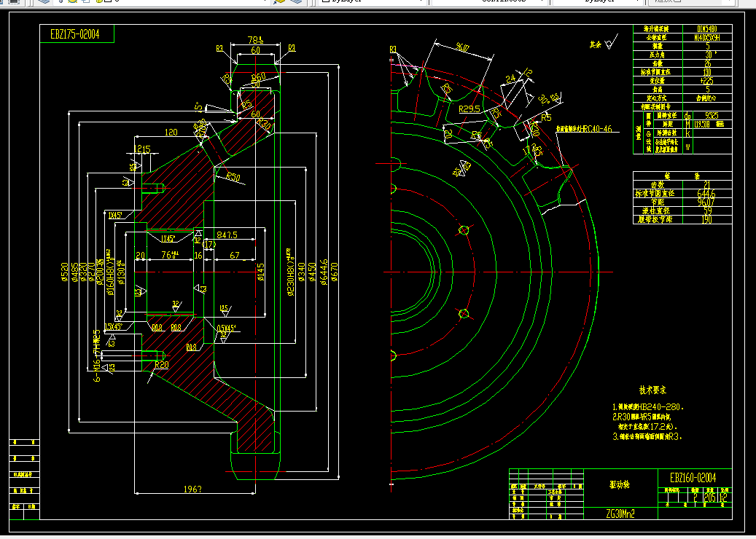756x539 pixels.
Task: Select the ø644.6 vertical dimension in section view
Action: (324, 272)
